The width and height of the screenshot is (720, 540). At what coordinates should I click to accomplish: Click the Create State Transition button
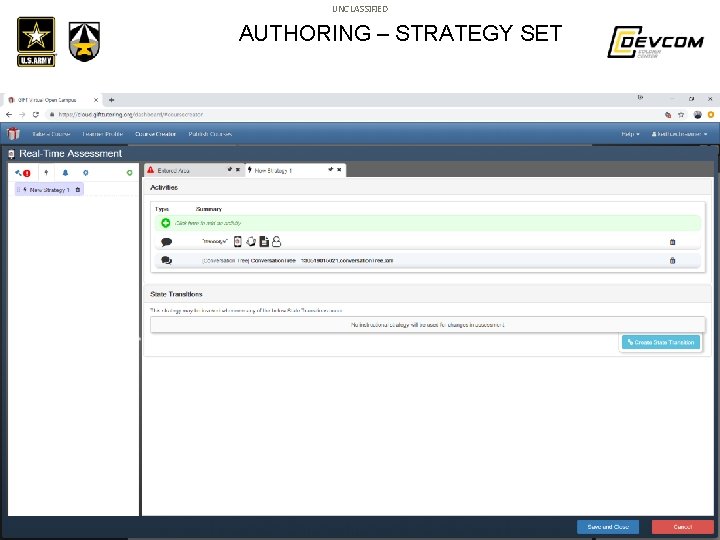[661, 342]
